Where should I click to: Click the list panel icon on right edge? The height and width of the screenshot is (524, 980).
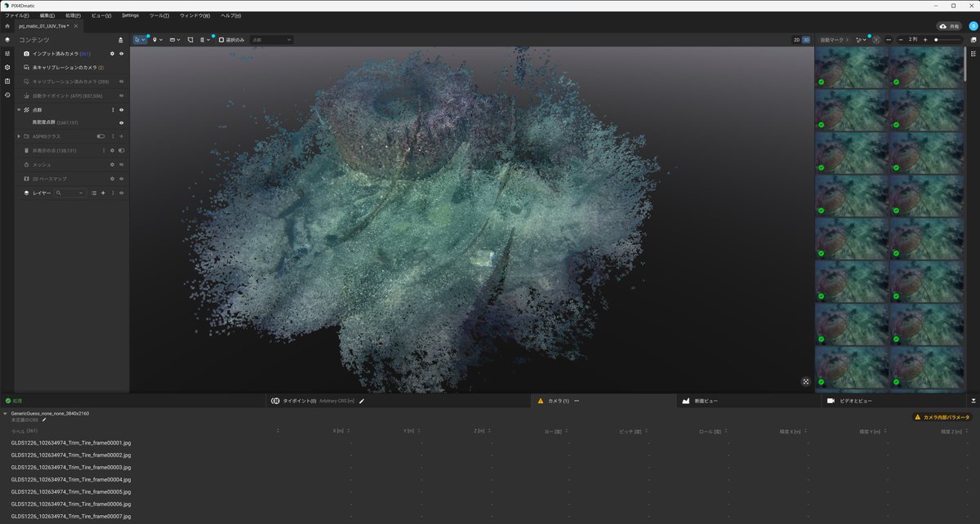pyautogui.click(x=973, y=54)
